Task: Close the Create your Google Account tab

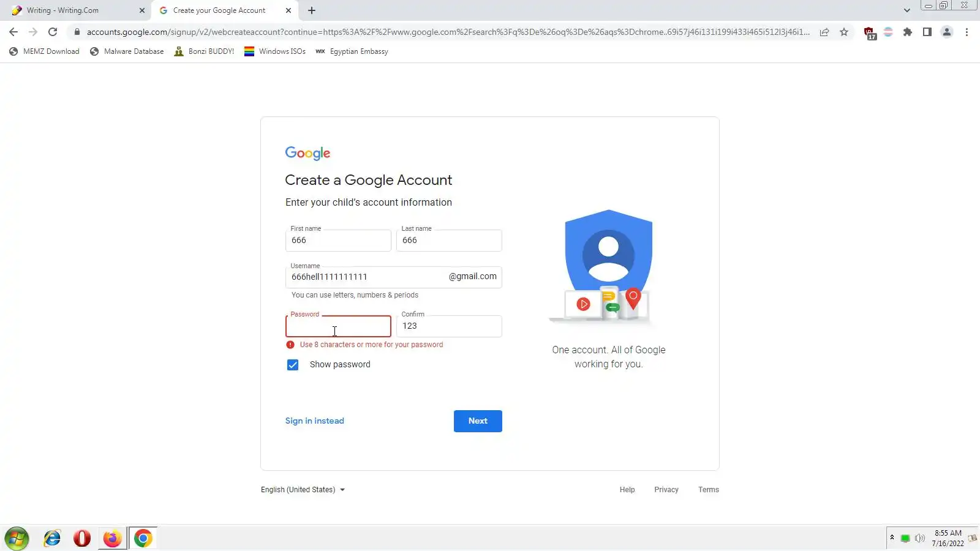Action: [x=288, y=10]
